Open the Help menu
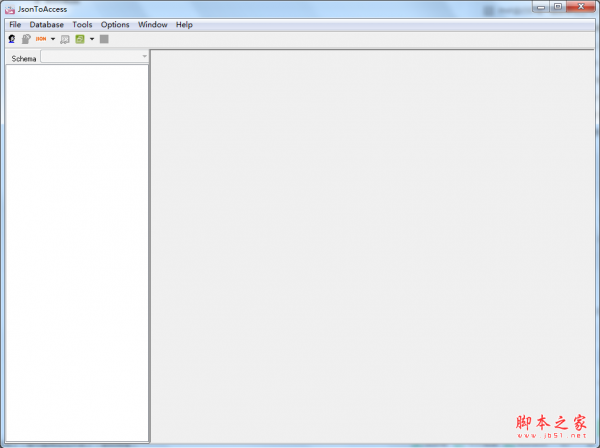This screenshot has width=600, height=448. coord(184,25)
